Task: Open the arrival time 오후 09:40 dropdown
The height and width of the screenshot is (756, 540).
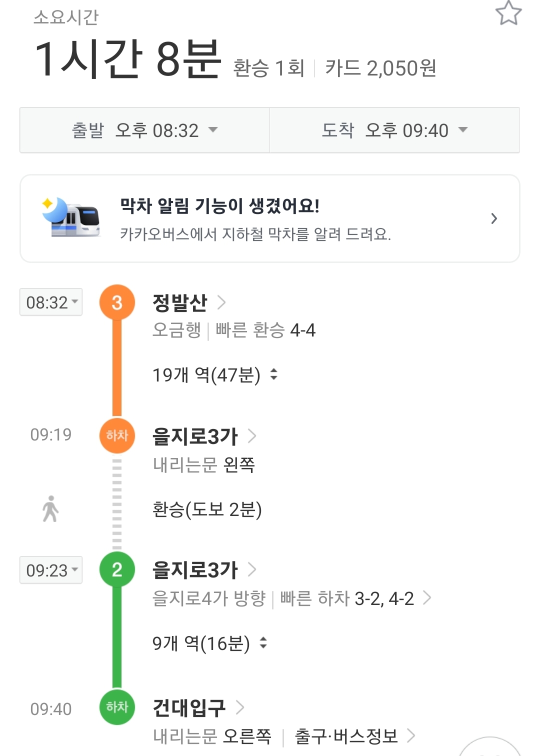Action: click(395, 130)
